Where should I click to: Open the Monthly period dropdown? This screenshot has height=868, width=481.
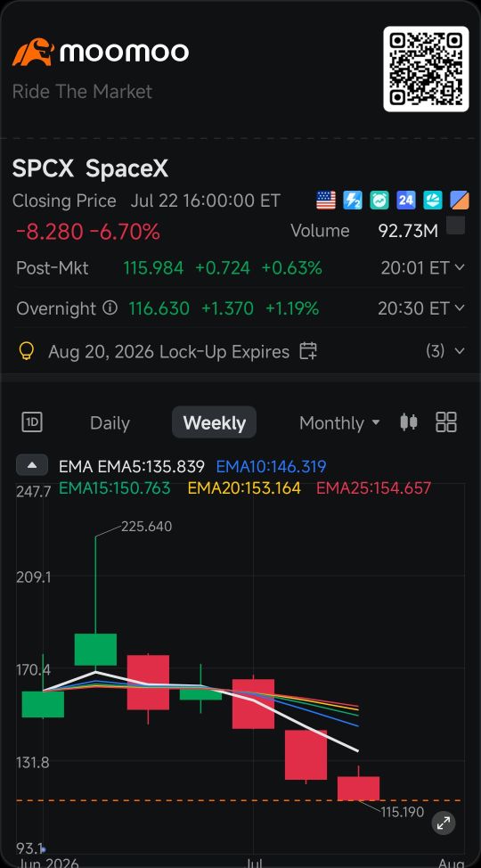point(340,423)
